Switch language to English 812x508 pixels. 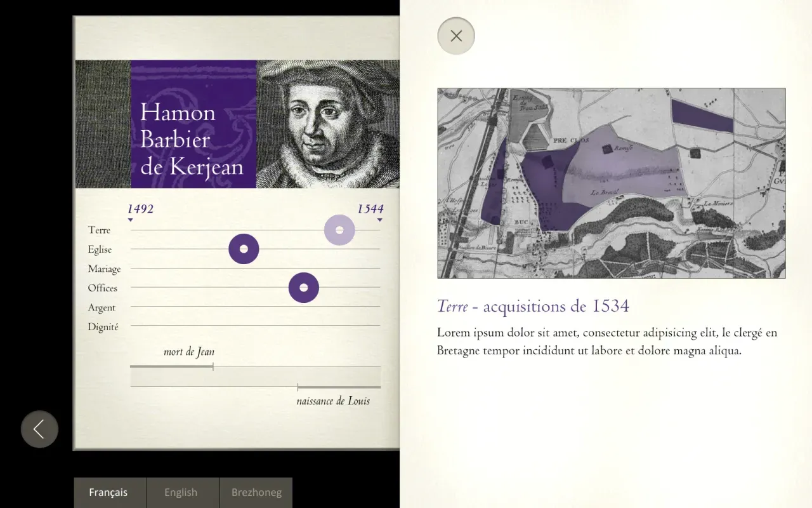tap(181, 492)
